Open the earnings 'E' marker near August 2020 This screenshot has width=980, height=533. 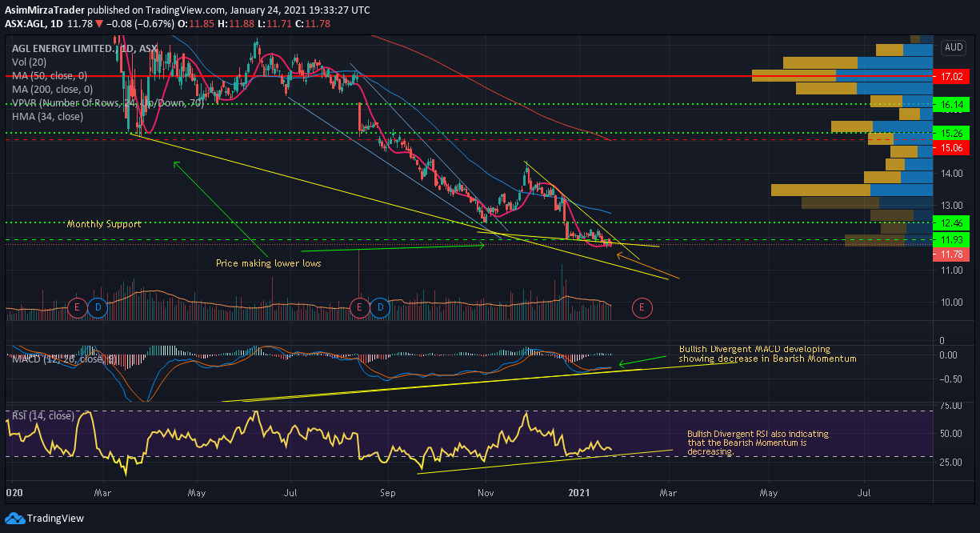click(359, 307)
